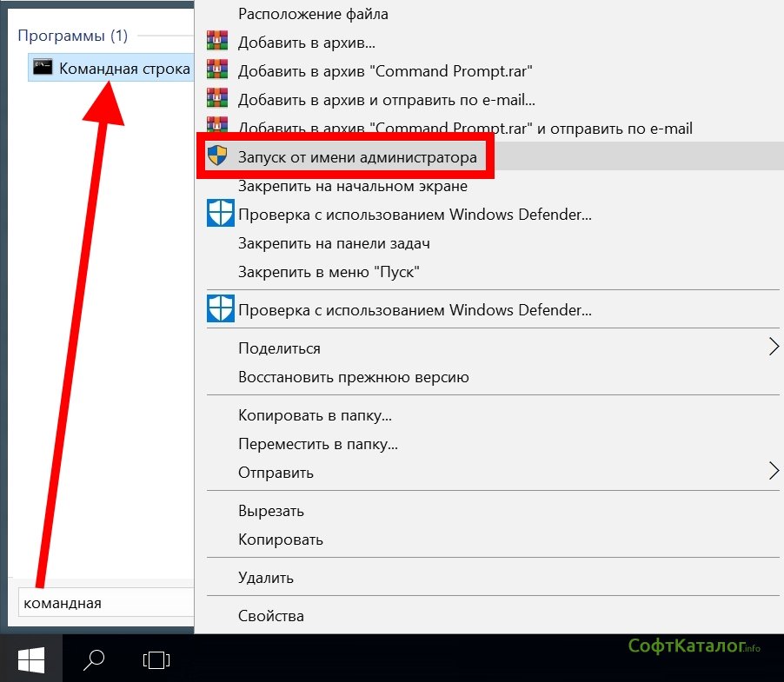The width and height of the screenshot is (784, 682).
Task: Select "Копировать в папку..." entry
Action: coord(316,415)
